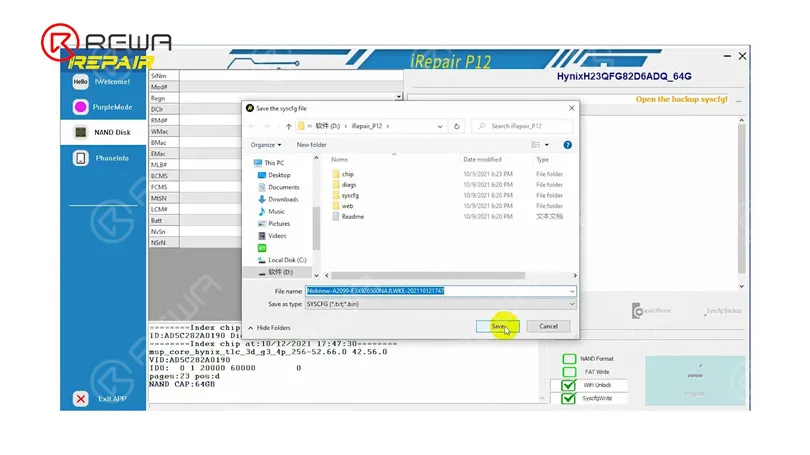
Task: Open the Welcome hello icon
Action: coord(80,82)
